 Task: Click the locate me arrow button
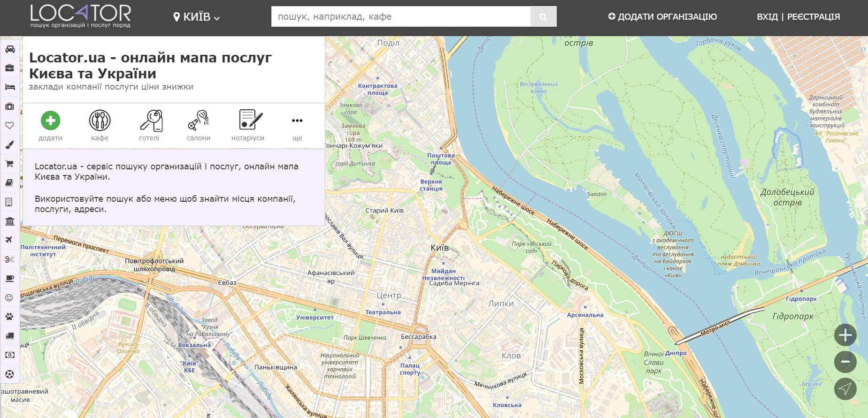pos(845,388)
